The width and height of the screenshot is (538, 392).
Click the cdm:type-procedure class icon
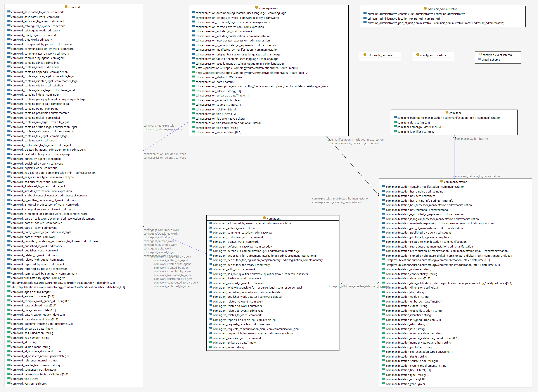418,55
